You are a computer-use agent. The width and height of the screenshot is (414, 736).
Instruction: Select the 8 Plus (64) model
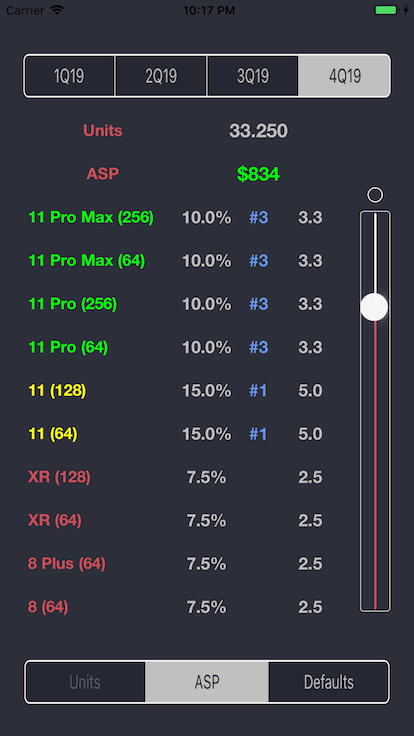click(x=66, y=564)
